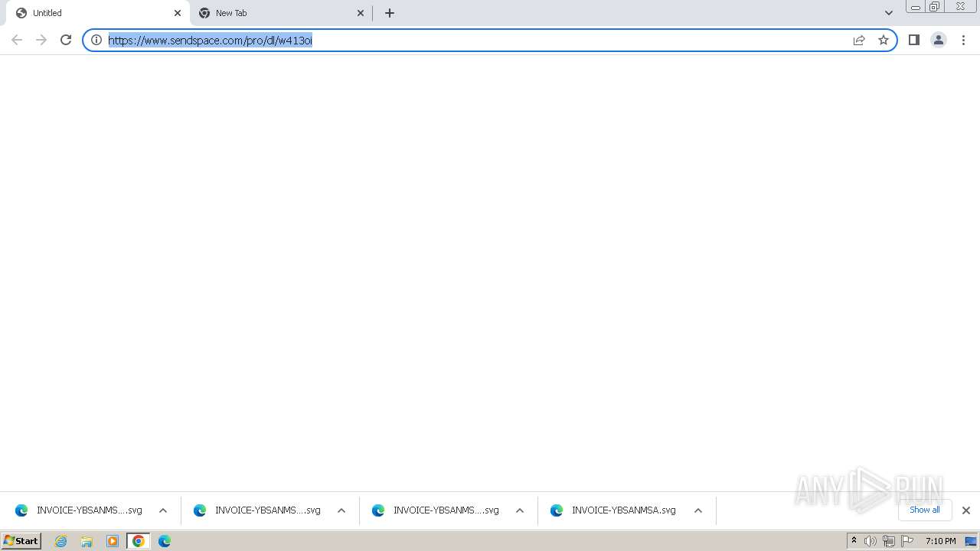The width and height of the screenshot is (980, 551).
Task: Open the tab search dropdown arrow
Action: 889,13
